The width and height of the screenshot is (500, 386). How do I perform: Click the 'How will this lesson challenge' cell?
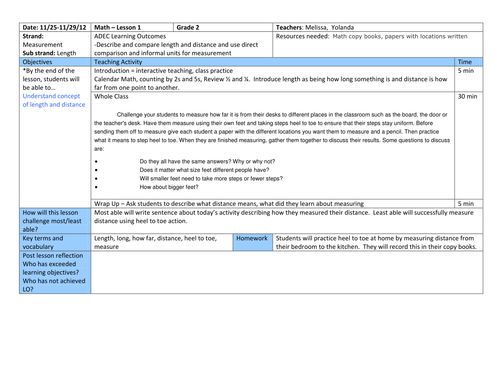pyautogui.click(x=55, y=221)
